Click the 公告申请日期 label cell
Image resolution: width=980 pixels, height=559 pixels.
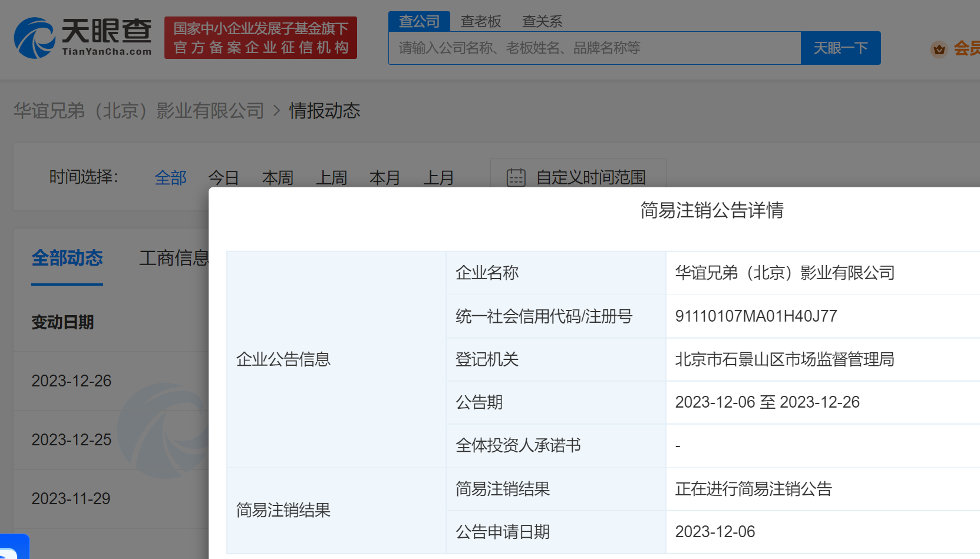(x=556, y=532)
